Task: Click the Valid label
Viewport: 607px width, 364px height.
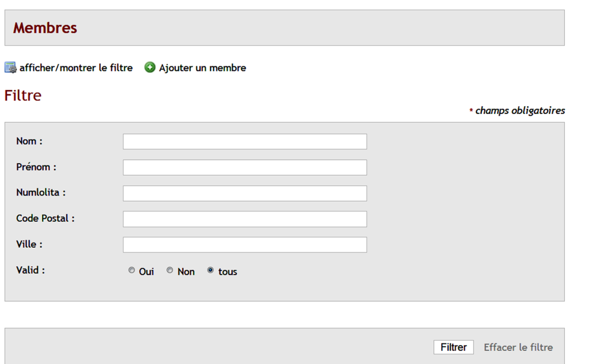Action: tap(31, 270)
